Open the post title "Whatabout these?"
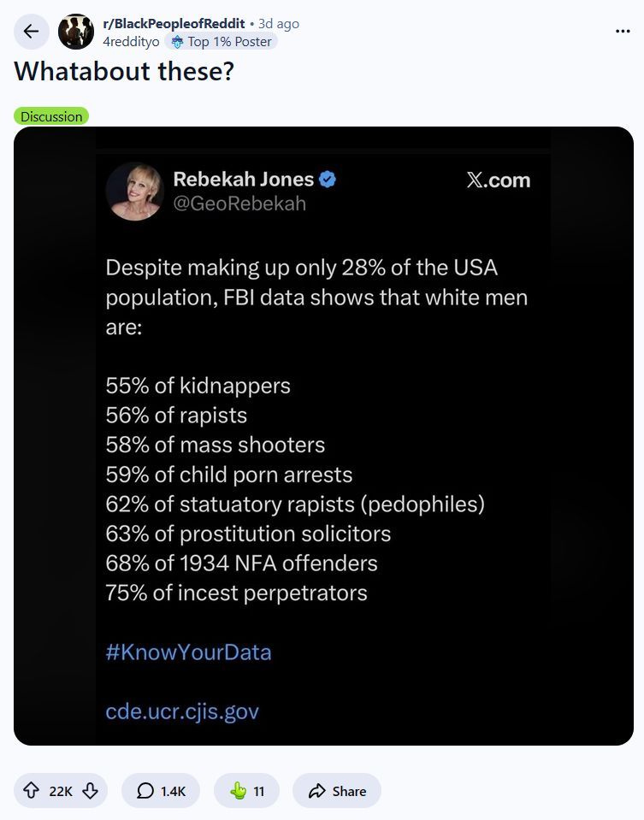The width and height of the screenshot is (644, 820). pos(123,71)
